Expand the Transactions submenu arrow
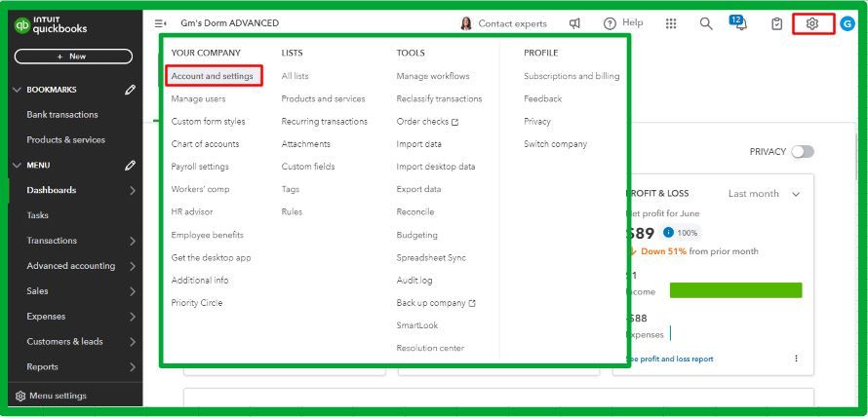The image size is (868, 417). [x=133, y=241]
